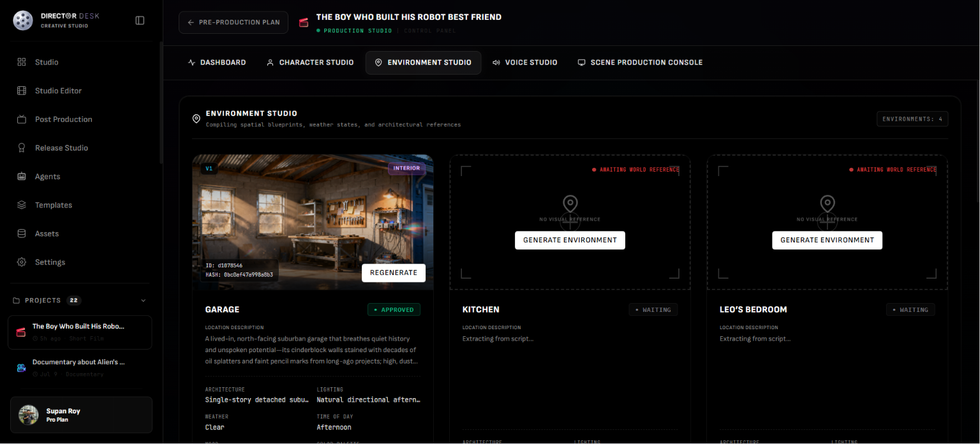This screenshot has width=980, height=444.
Task: Click the Garage card title
Action: pyautogui.click(x=222, y=309)
